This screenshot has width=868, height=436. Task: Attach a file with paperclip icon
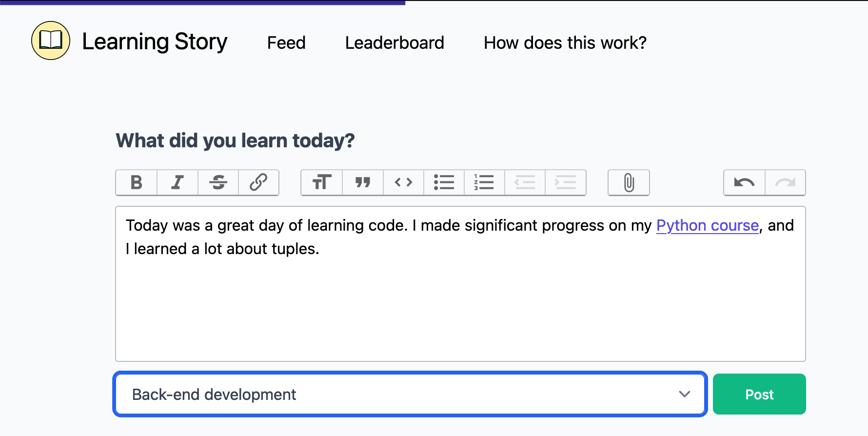click(629, 182)
